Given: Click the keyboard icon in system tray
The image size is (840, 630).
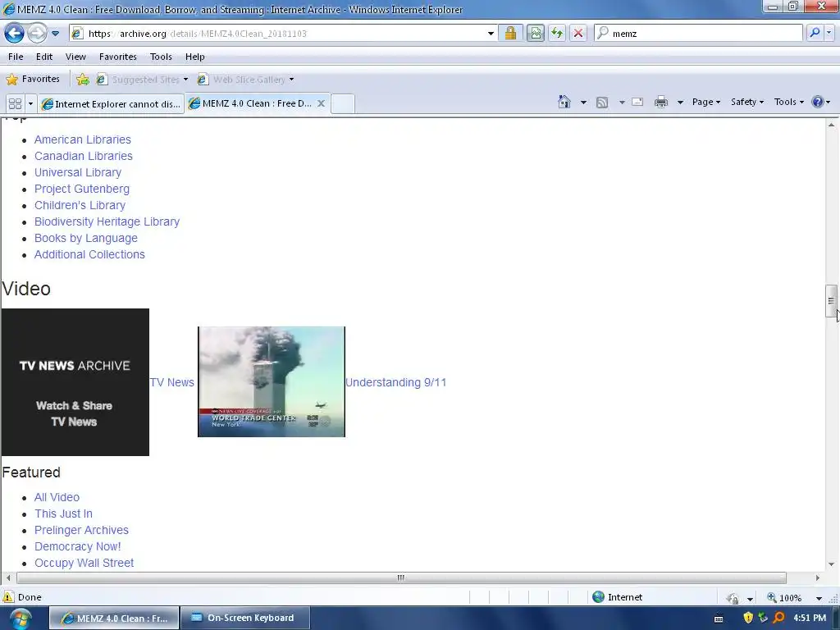Looking at the screenshot, I should coord(719,619).
